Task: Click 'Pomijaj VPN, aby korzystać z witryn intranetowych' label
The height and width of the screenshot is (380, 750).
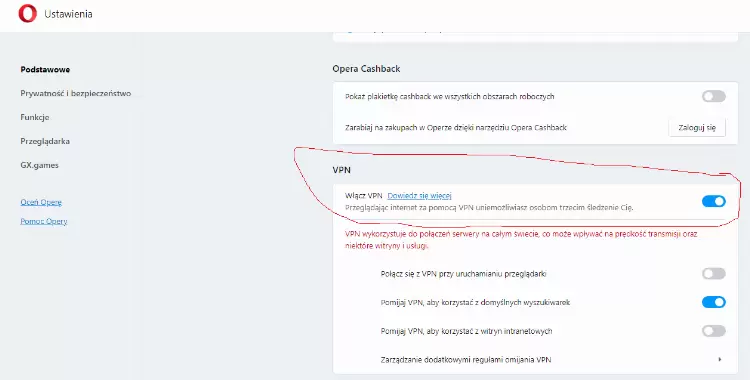Action: 466,331
